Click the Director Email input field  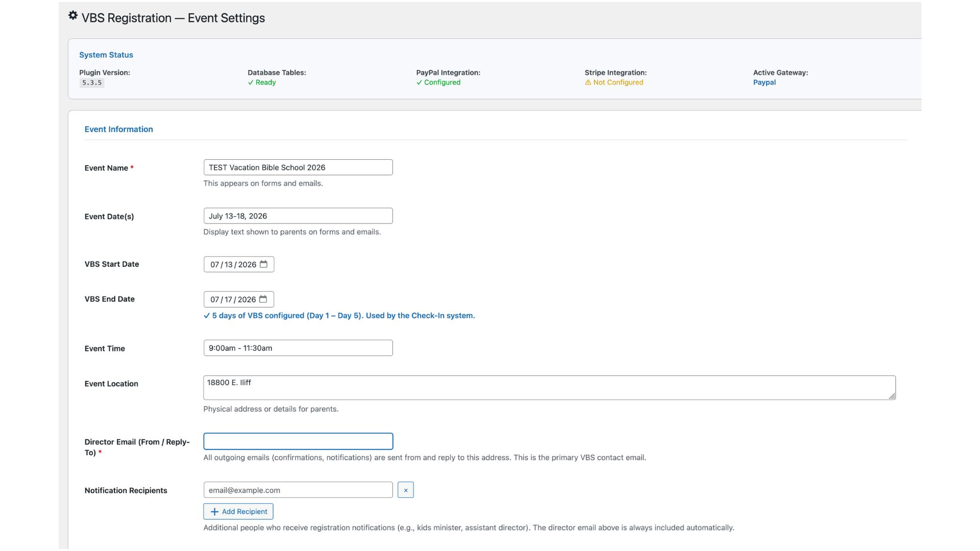coord(298,441)
